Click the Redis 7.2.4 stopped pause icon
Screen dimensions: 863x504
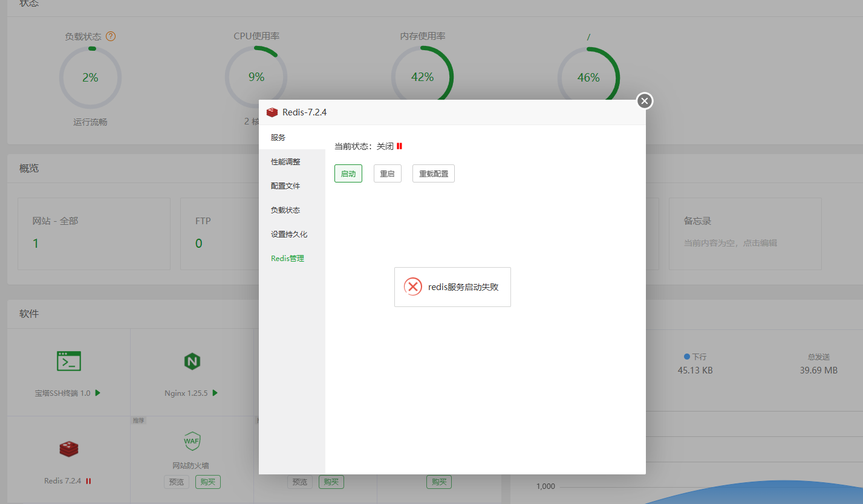click(88, 481)
